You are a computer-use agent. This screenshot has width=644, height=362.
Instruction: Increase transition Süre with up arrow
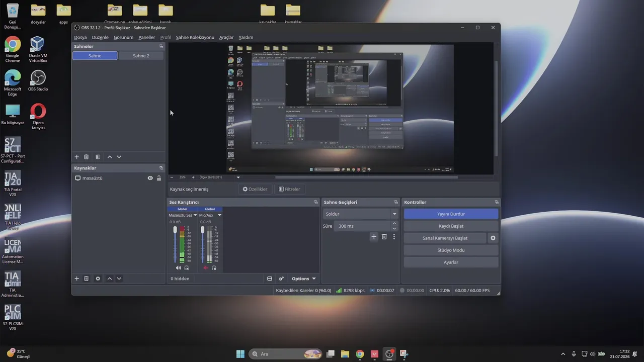pyautogui.click(x=394, y=224)
